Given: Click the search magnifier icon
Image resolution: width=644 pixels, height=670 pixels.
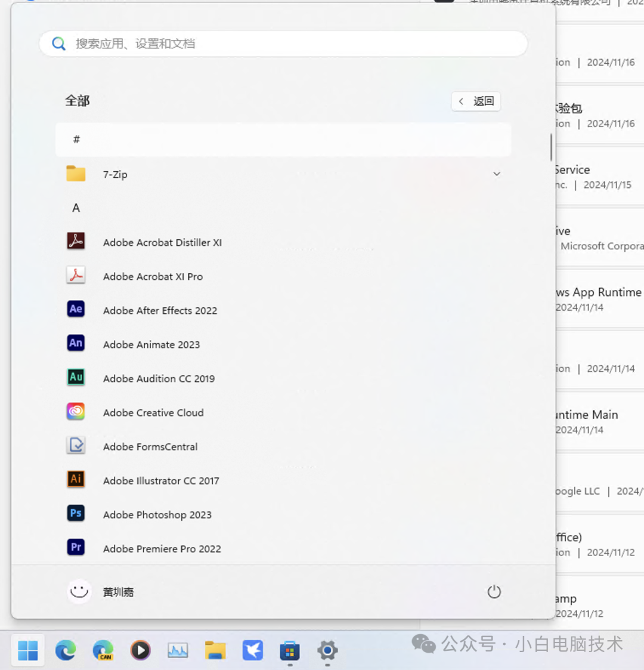Looking at the screenshot, I should [59, 44].
